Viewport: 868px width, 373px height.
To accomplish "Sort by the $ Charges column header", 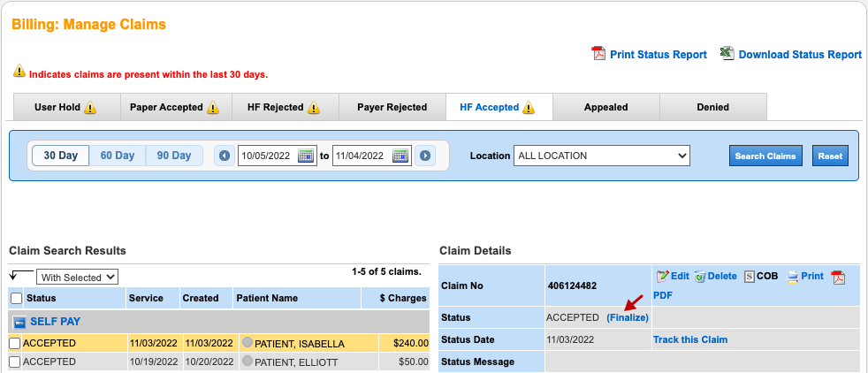I will (403, 298).
